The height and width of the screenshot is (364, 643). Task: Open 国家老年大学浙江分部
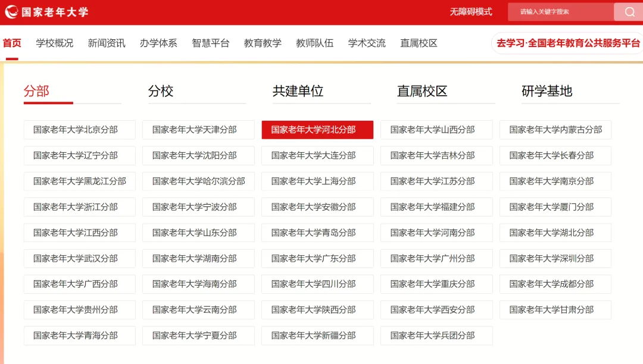pyautogui.click(x=80, y=207)
